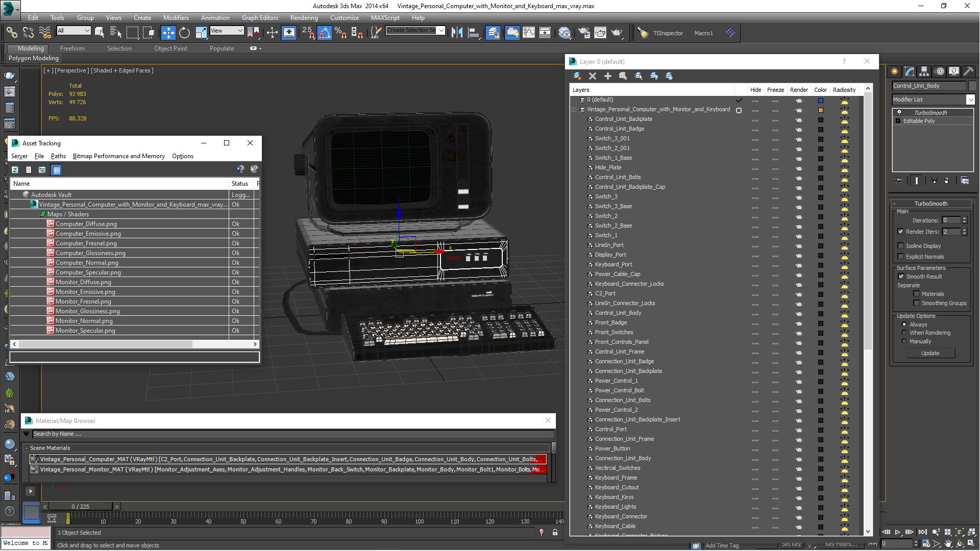Viewport: 980px width, 551px height.
Task: Click the Update button in TurboSmooth
Action: (930, 353)
